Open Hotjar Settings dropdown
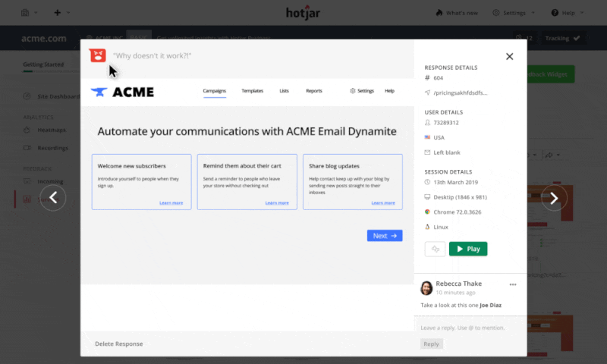The height and width of the screenshot is (364, 607). coord(514,13)
